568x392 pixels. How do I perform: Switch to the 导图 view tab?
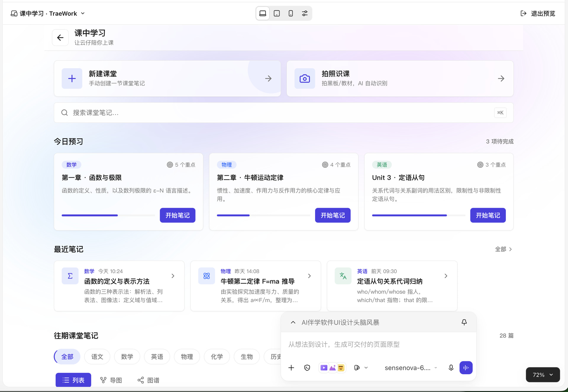pyautogui.click(x=111, y=380)
